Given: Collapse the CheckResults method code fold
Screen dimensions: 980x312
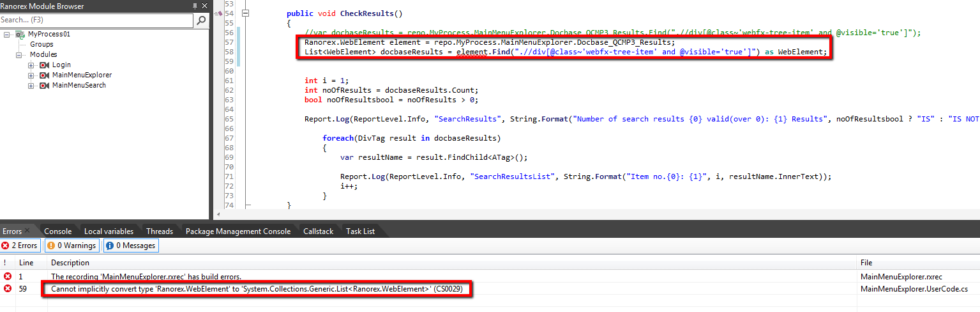Looking at the screenshot, I should pos(246,13).
